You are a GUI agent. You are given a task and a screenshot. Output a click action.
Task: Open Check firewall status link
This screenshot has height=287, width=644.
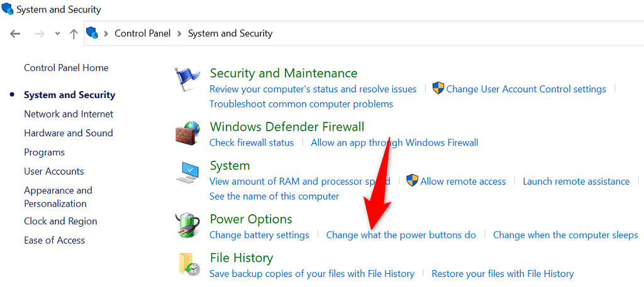[x=252, y=143]
